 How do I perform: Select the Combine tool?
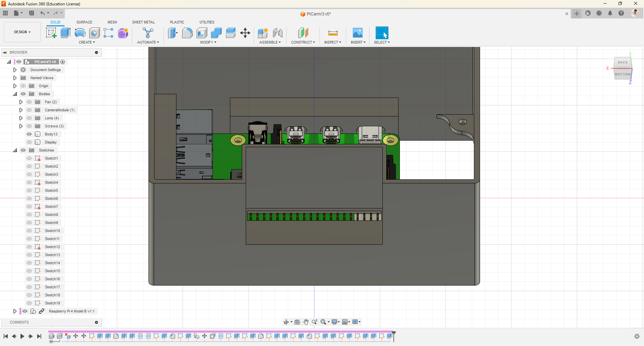tap(216, 33)
